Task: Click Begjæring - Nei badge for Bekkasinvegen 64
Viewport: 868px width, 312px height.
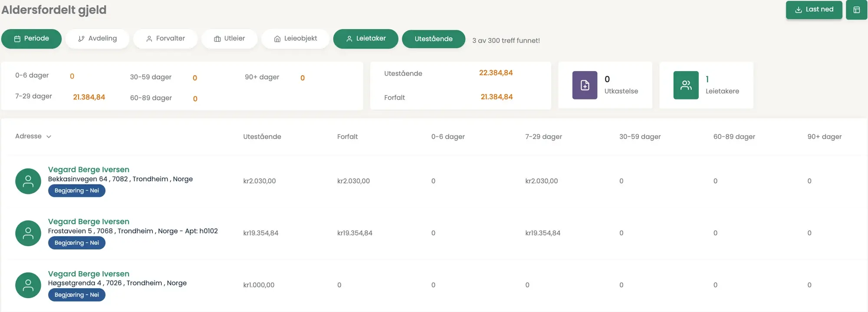Action: coord(77,190)
